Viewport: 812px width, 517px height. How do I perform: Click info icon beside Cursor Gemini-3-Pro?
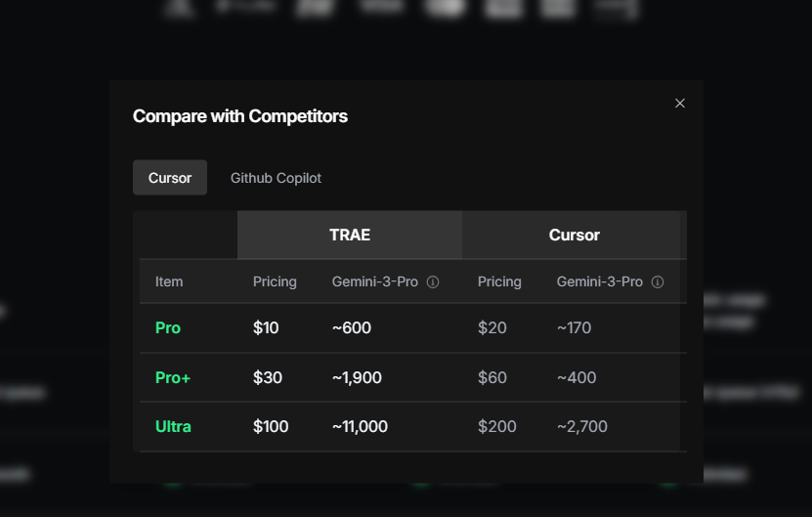click(658, 281)
